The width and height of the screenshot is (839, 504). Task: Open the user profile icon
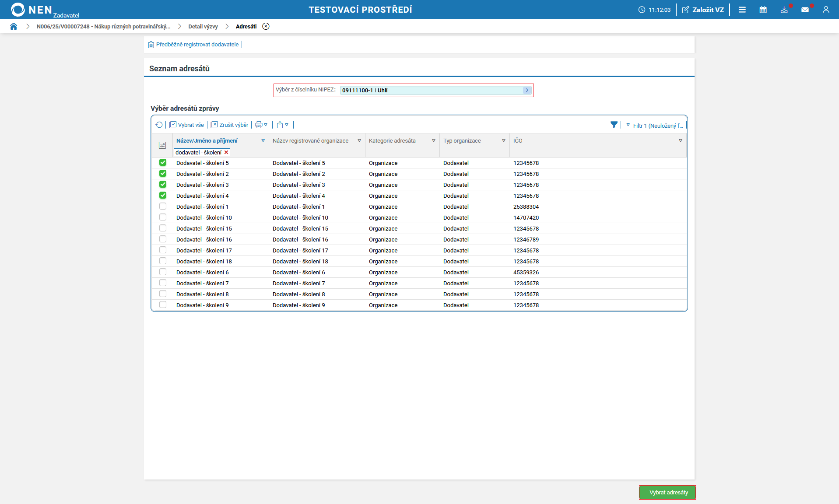826,10
